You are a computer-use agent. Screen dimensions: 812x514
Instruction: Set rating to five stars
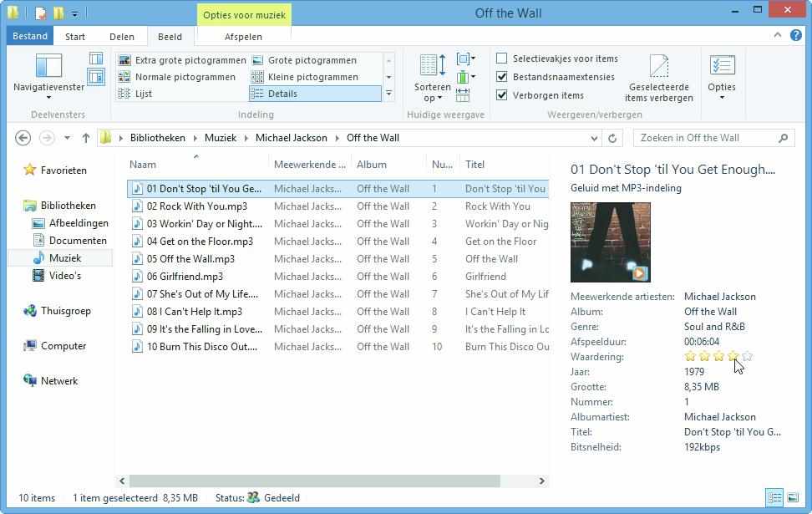(x=747, y=356)
